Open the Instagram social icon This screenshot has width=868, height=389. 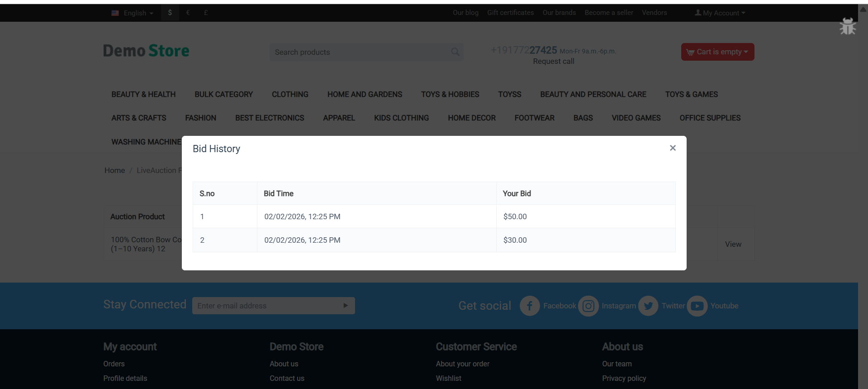coord(588,306)
